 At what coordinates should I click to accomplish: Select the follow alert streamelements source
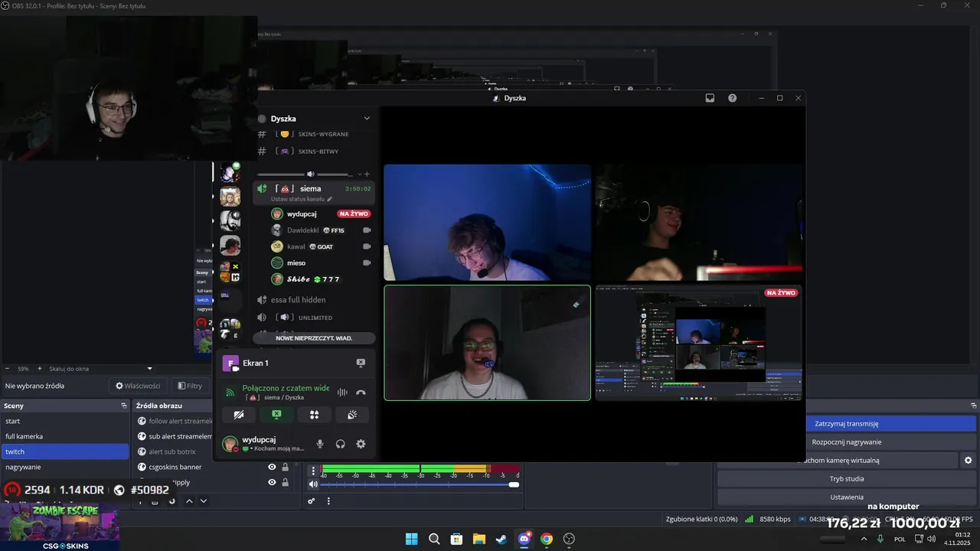(174, 421)
